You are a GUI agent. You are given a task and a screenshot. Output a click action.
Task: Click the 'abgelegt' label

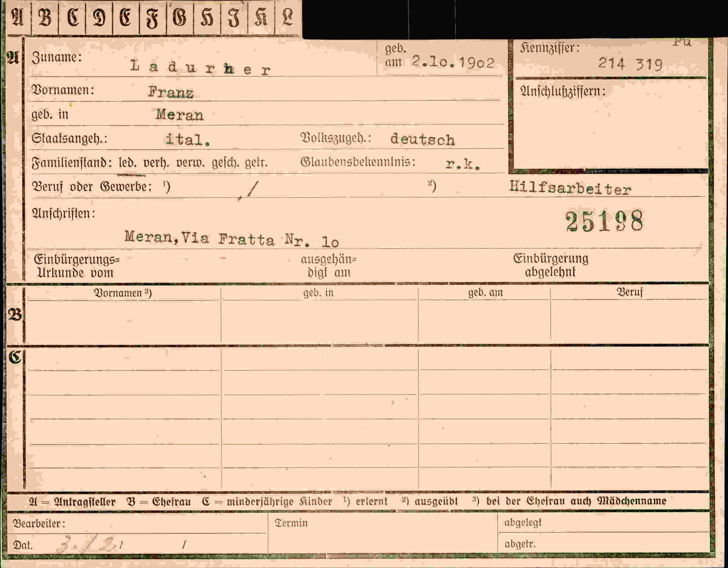[x=522, y=522]
